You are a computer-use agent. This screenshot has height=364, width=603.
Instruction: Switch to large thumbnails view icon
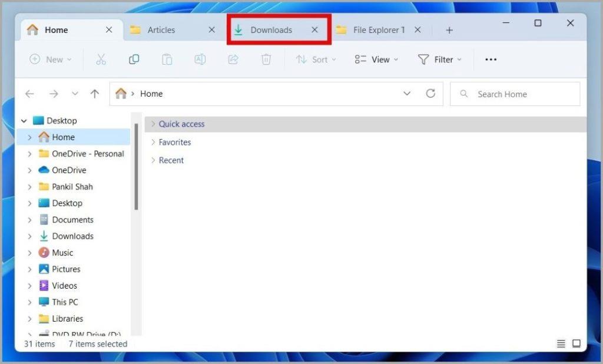576,343
